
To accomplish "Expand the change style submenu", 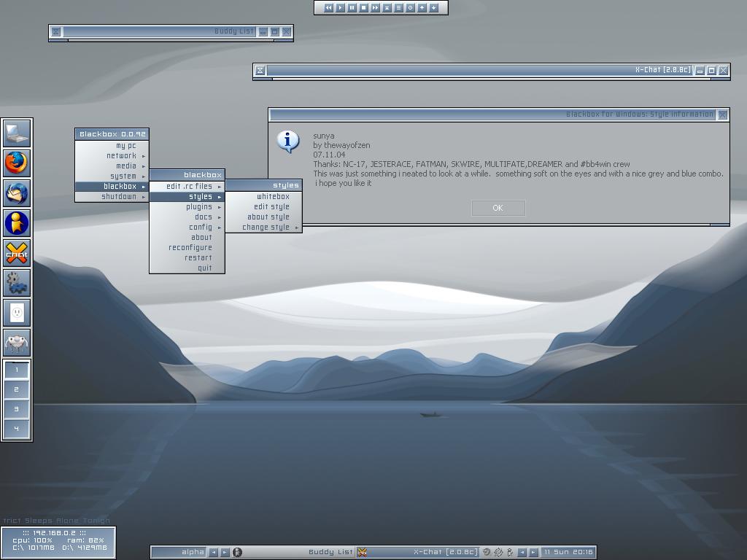I will [x=264, y=227].
